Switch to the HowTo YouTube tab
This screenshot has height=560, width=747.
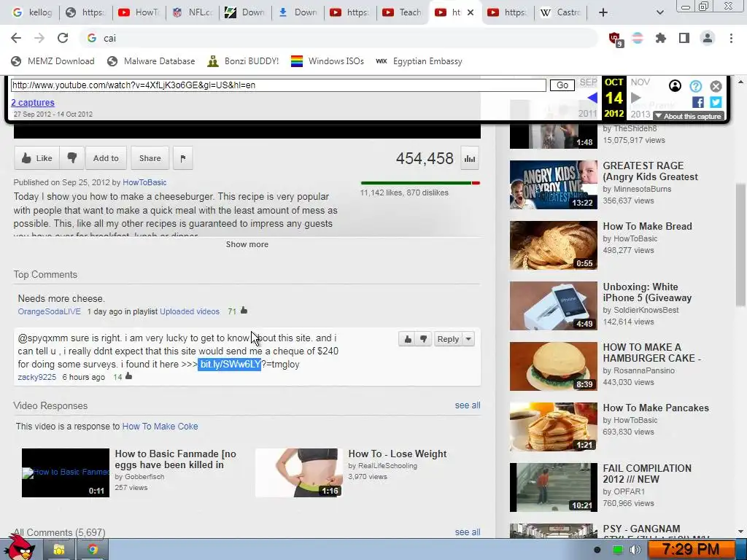[139, 12]
